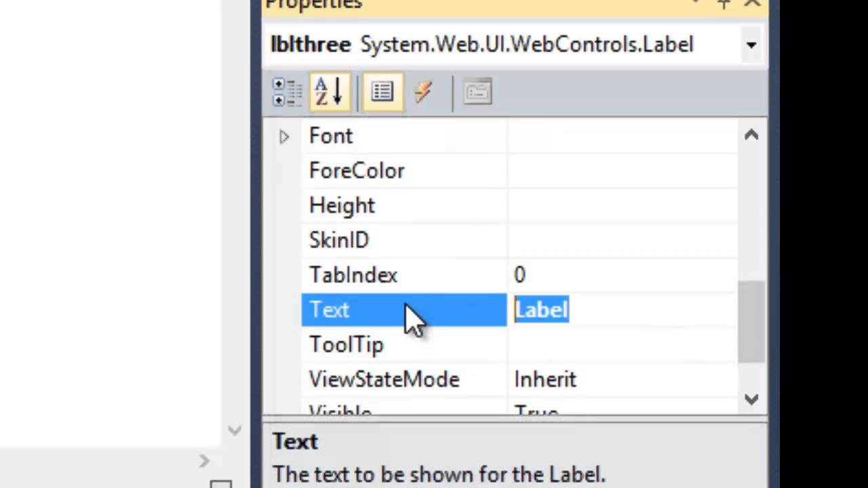The width and height of the screenshot is (868, 488).
Task: Click the Property Pages icon
Action: [x=477, y=92]
